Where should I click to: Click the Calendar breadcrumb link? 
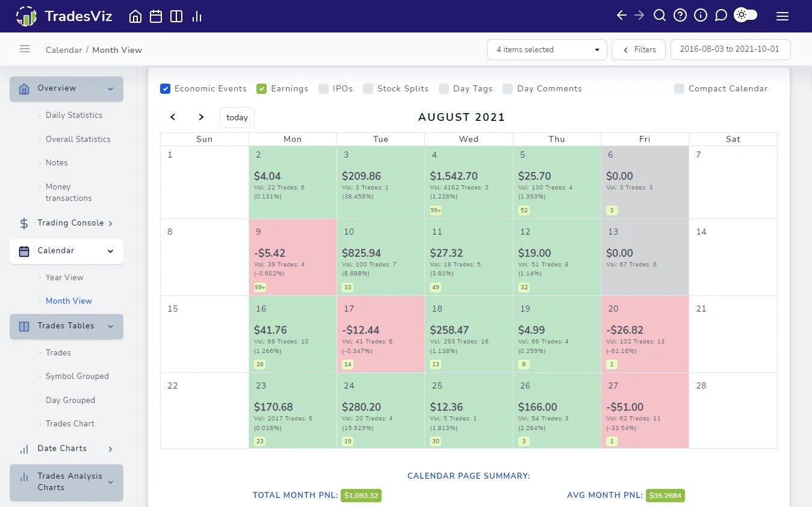pos(64,50)
